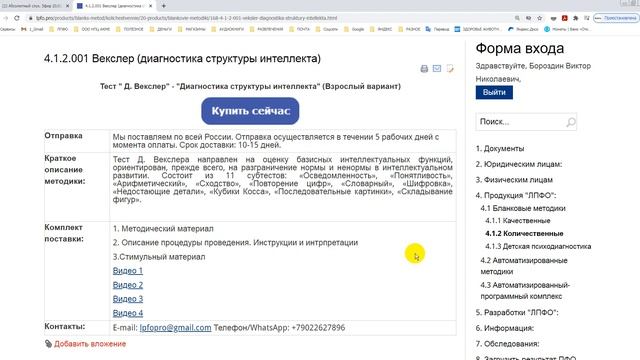This screenshot has width=640, height=360.
Task: Click the lock icon in address bar
Action: (x=31, y=18)
